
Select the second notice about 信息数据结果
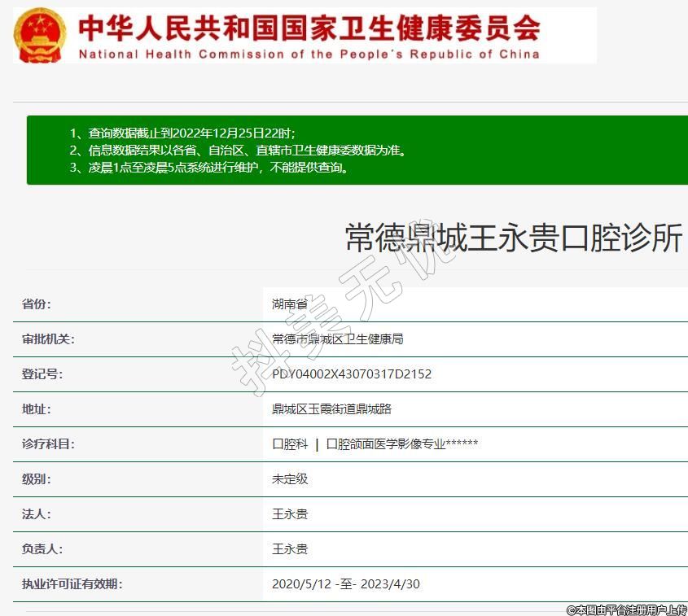(x=237, y=151)
